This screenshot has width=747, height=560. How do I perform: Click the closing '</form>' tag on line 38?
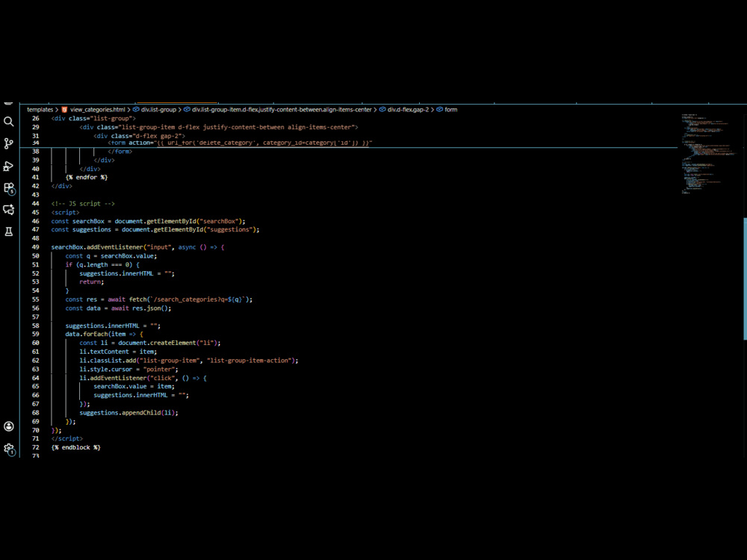point(120,152)
